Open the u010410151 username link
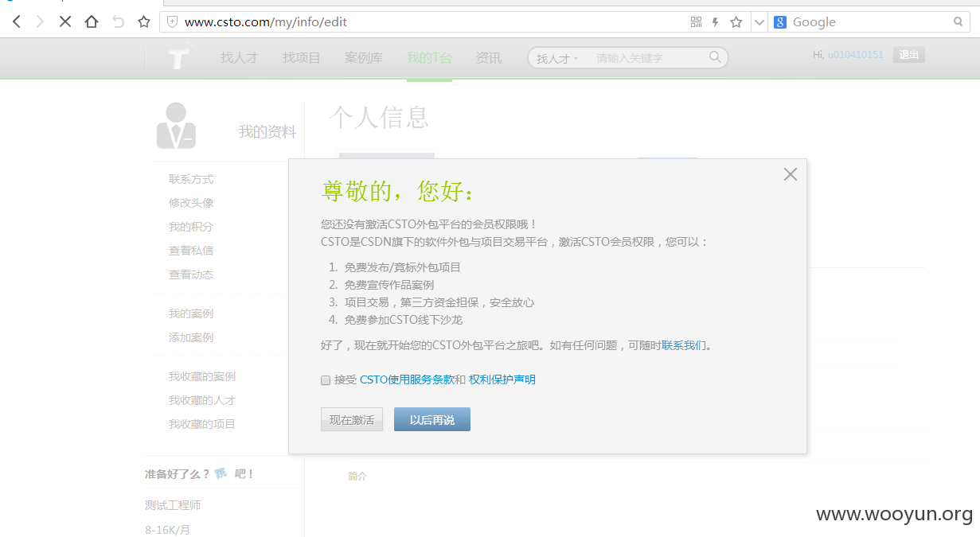Image resolution: width=980 pixels, height=537 pixels. pos(856,55)
